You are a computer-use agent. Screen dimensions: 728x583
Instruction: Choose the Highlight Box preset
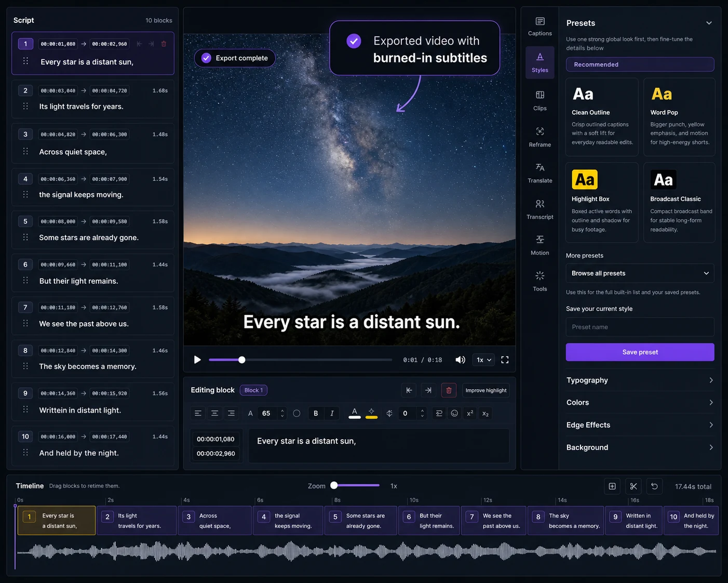tap(602, 203)
